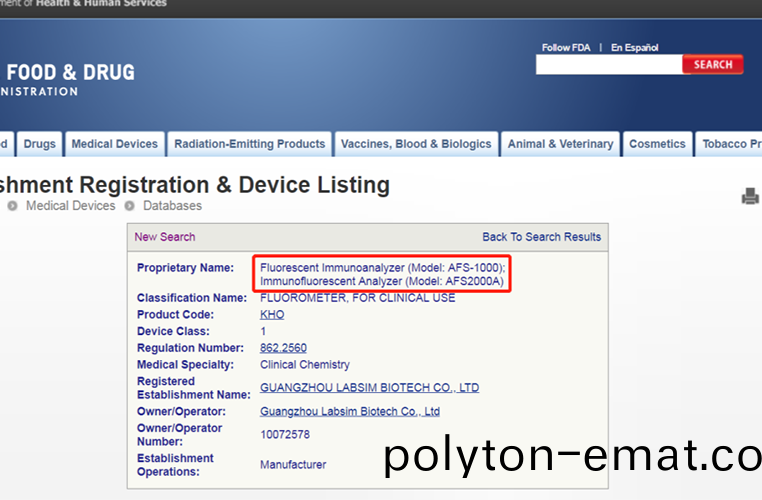
Task: Click the printer icon
Action: pyautogui.click(x=750, y=196)
